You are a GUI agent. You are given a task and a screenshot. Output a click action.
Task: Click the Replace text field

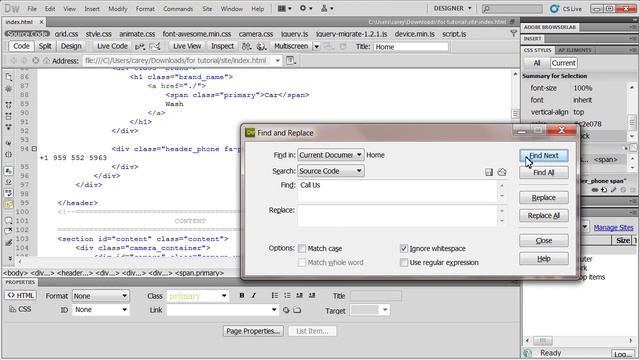click(397, 216)
